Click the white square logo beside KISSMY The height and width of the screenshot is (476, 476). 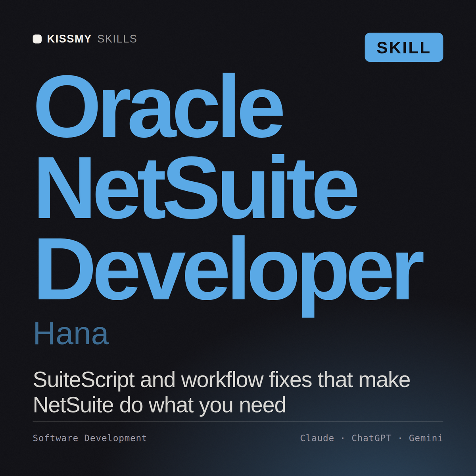pyautogui.click(x=37, y=39)
